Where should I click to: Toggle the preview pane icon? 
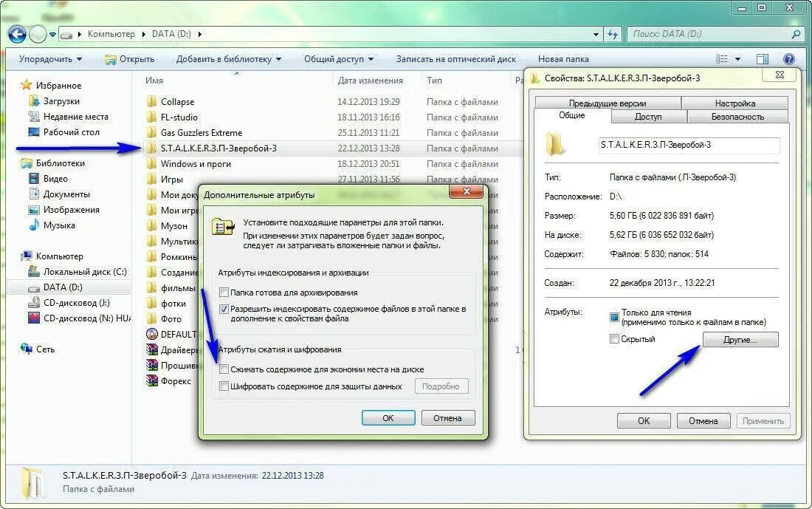click(763, 59)
